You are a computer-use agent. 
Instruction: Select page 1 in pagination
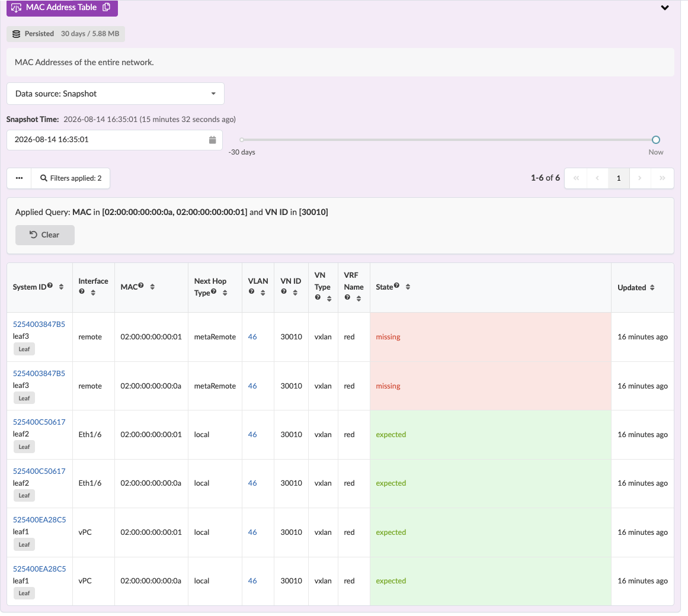[x=619, y=178]
